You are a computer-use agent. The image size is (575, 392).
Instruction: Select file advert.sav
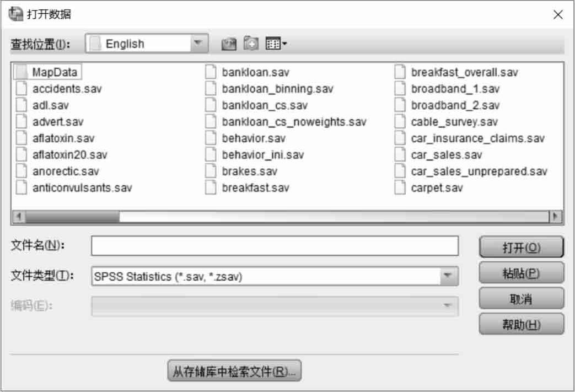pos(50,122)
